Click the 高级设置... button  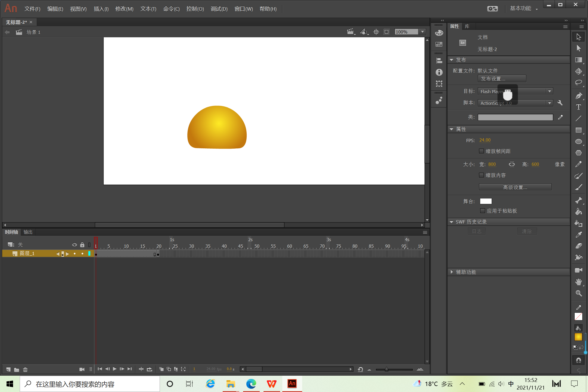coord(515,187)
